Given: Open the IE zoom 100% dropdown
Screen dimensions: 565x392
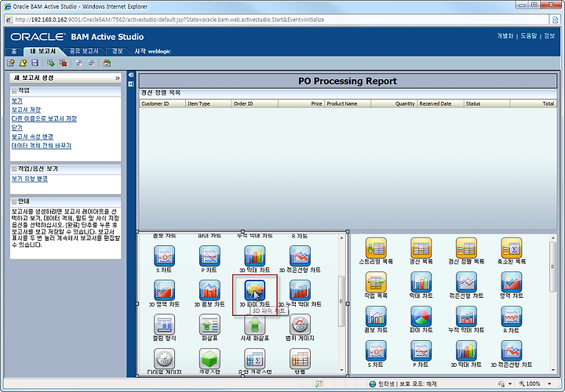Looking at the screenshot, I should [549, 383].
